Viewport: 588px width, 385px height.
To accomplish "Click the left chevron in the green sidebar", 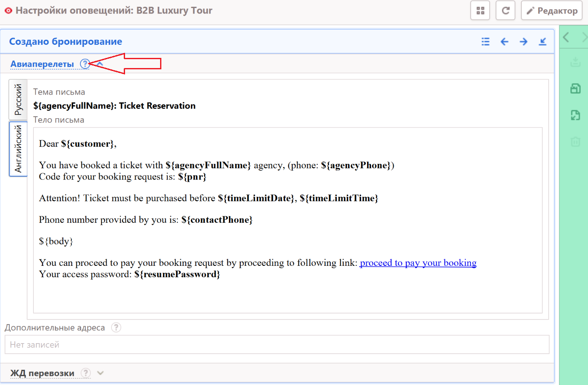I will click(566, 38).
